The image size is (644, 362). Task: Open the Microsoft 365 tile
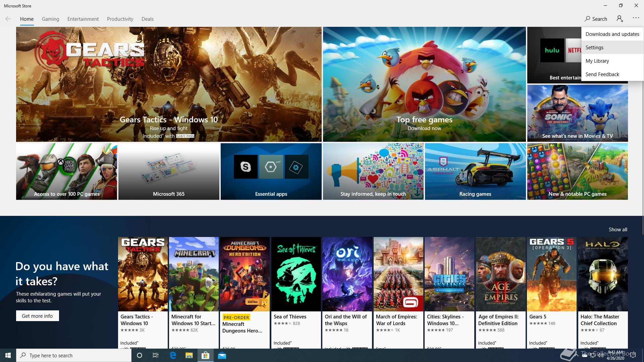tap(169, 171)
